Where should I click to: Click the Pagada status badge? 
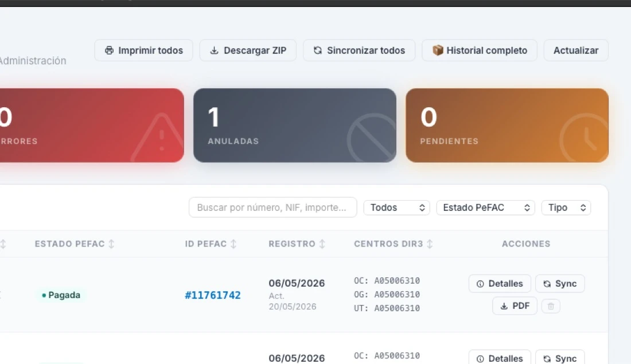pyautogui.click(x=61, y=295)
